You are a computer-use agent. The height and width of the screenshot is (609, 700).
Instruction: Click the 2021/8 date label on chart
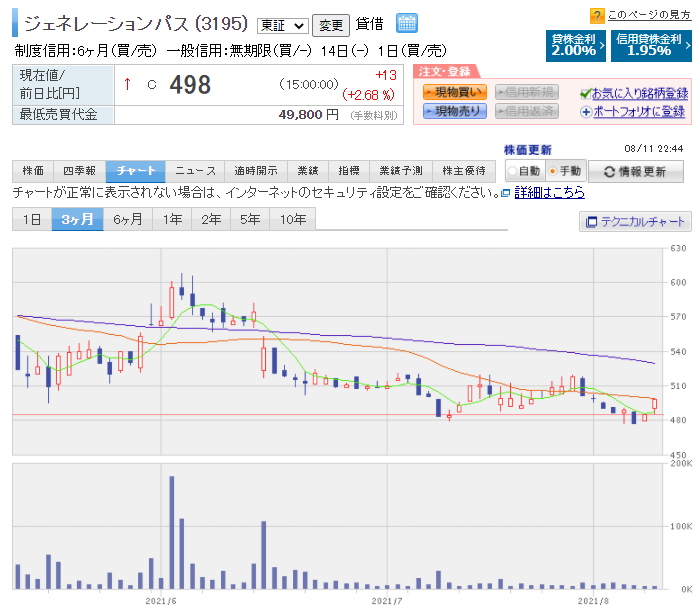(593, 601)
